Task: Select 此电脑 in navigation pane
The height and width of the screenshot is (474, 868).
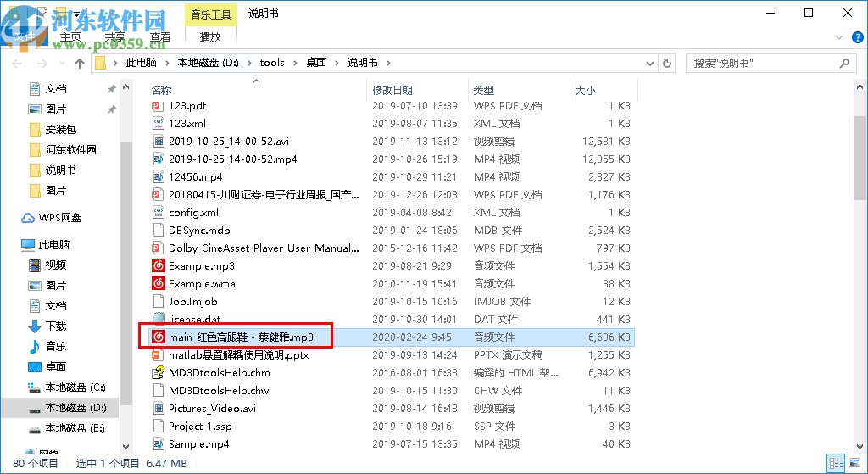Action: [x=46, y=245]
